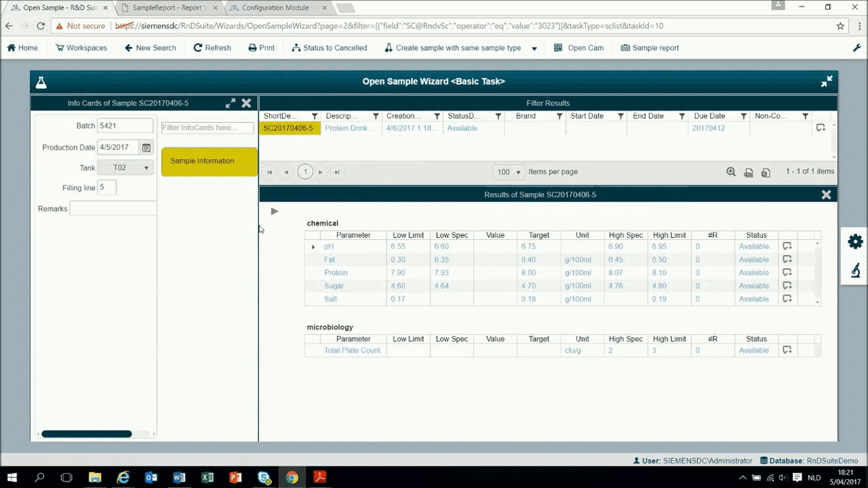Collapse the Open Sample Wizard via arrows icon
868x488 pixels.
pyautogui.click(x=827, y=82)
